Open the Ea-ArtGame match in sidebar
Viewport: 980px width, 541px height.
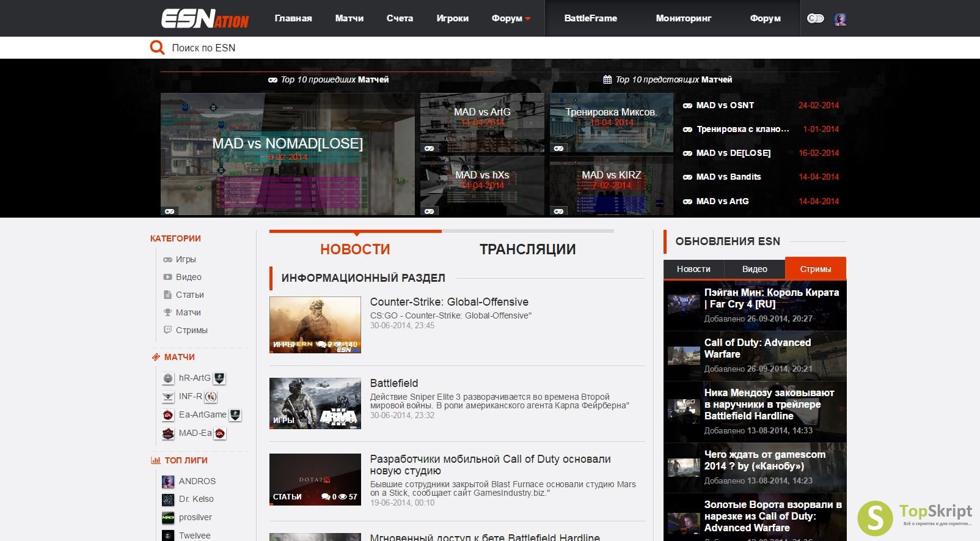click(202, 414)
